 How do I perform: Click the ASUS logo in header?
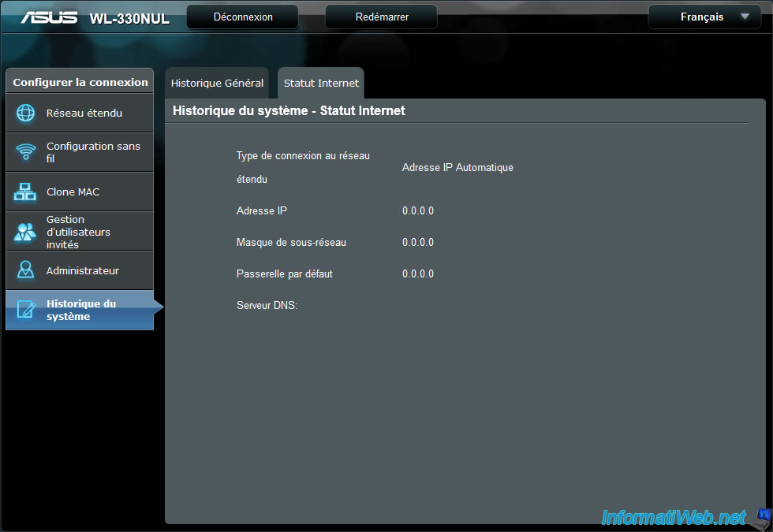click(49, 17)
